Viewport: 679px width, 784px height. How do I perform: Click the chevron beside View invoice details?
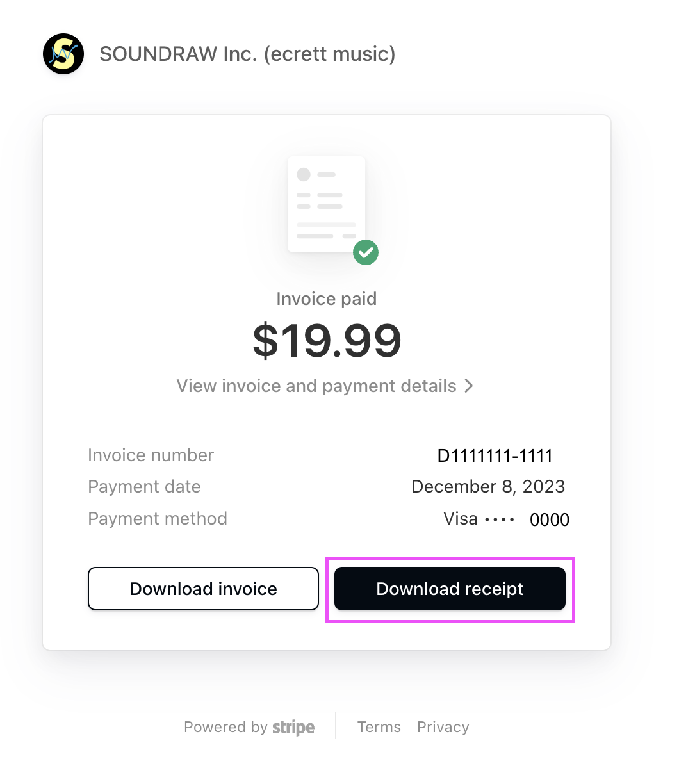click(x=469, y=386)
